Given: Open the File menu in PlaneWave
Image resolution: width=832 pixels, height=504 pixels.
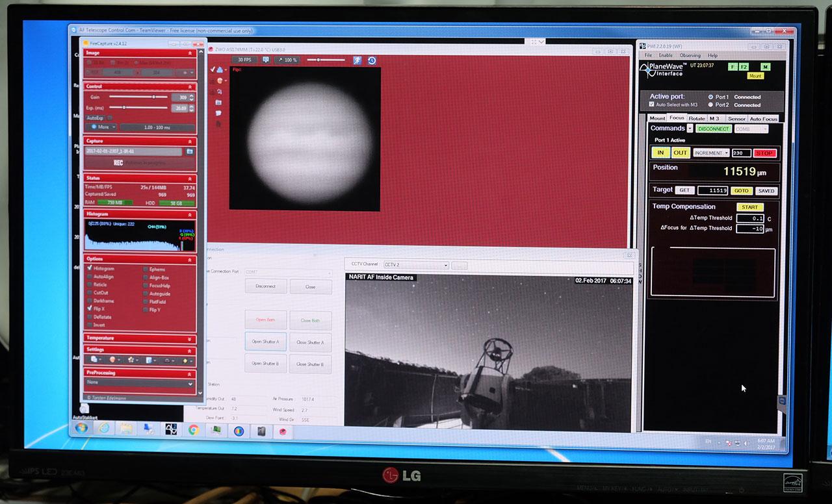Looking at the screenshot, I should click(648, 55).
